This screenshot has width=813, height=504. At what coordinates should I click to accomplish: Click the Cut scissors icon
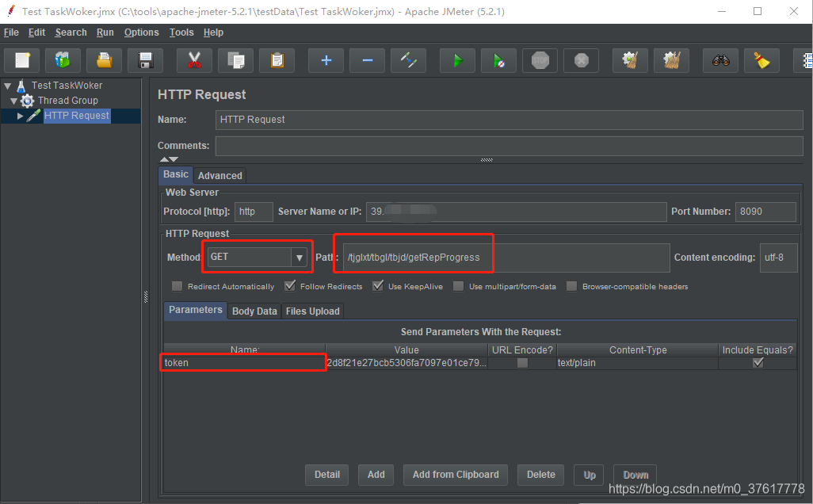tap(194, 61)
